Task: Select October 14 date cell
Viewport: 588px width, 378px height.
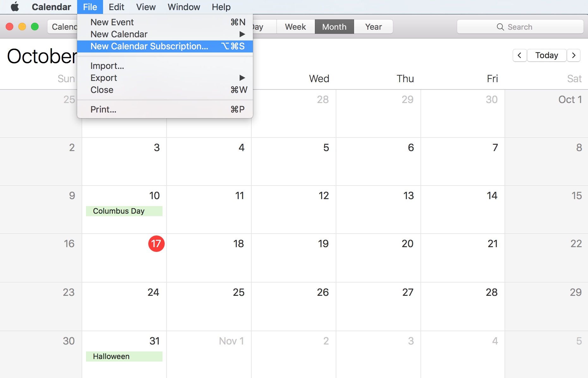Action: tap(463, 210)
